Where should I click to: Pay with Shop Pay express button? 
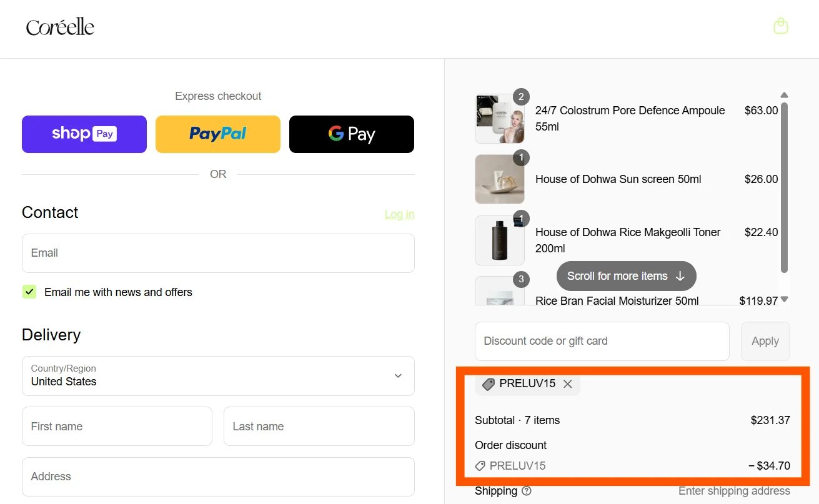pyautogui.click(x=84, y=134)
